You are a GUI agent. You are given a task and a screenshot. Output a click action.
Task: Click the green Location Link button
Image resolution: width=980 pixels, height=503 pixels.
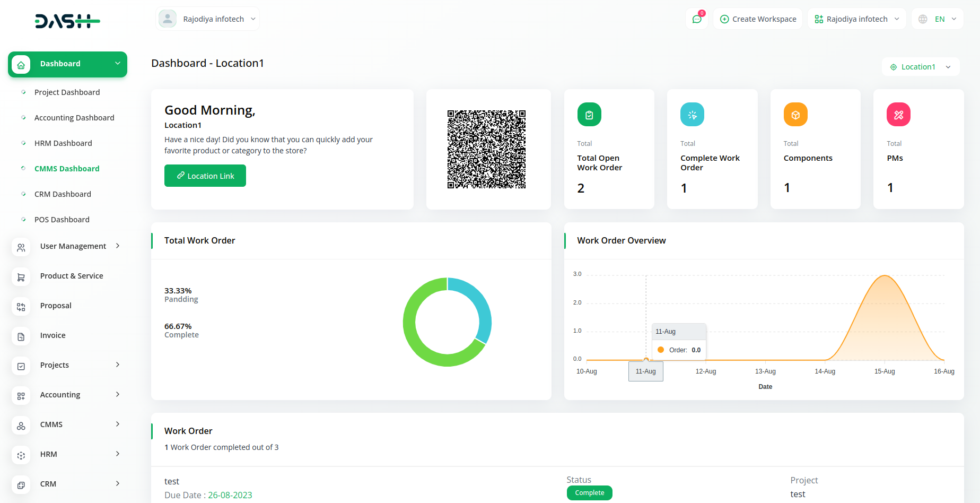pyautogui.click(x=205, y=176)
